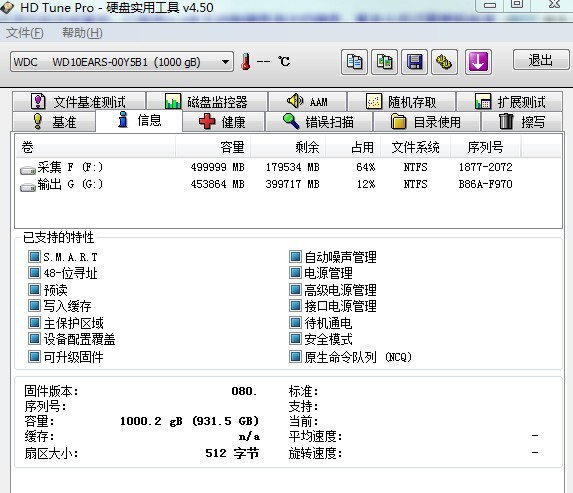Image resolution: width=573 pixels, height=493 pixels.
Task: Toggle the 写入缓存 checkbox
Action: coord(34,306)
